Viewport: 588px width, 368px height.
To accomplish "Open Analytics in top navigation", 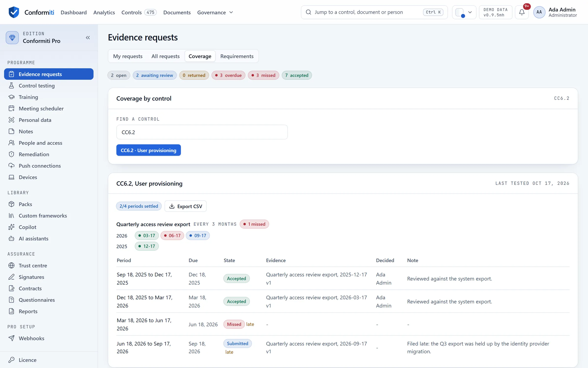I will 104,12.
